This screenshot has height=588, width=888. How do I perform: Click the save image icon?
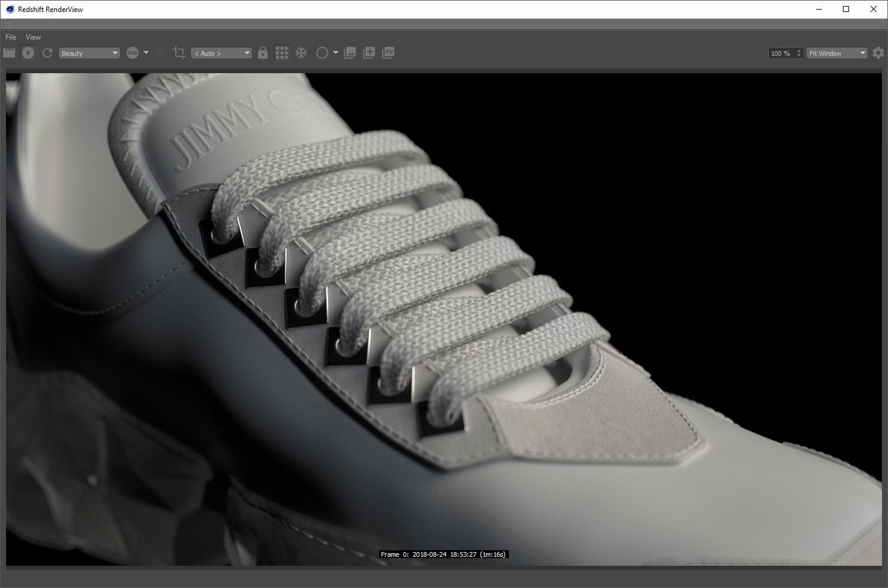pyautogui.click(x=350, y=53)
